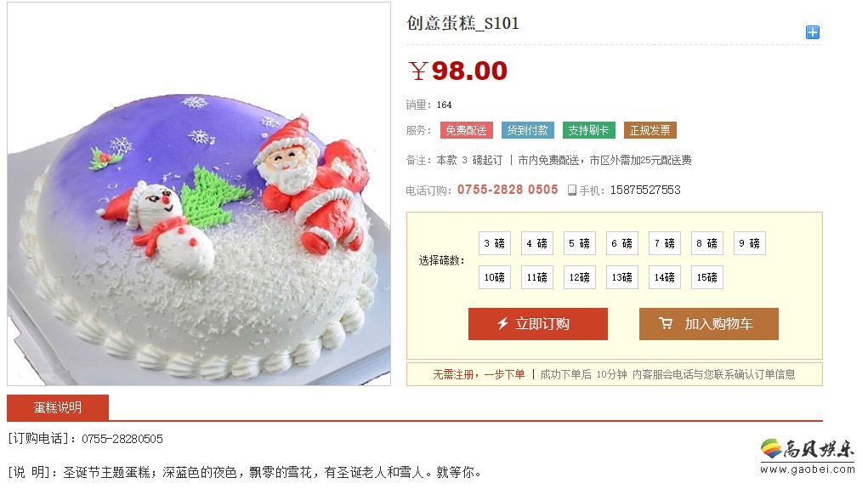Click the shopping cart icon on 加入购物车
This screenshot has width=868, height=489.
666,323
